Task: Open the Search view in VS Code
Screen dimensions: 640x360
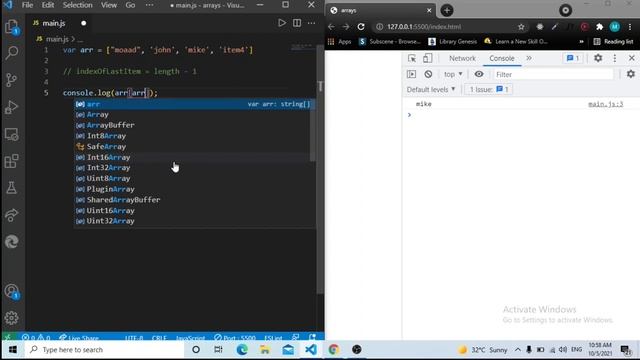Action: click(12, 52)
